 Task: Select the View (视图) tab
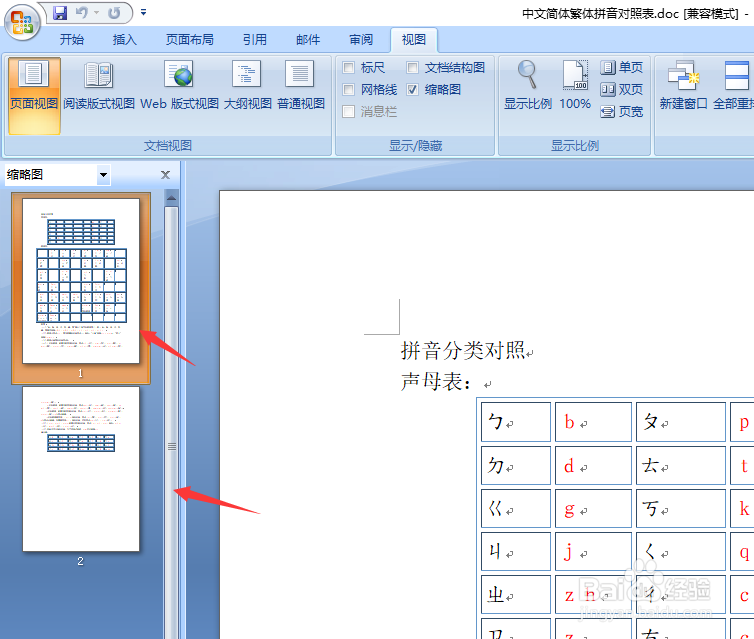coord(414,39)
